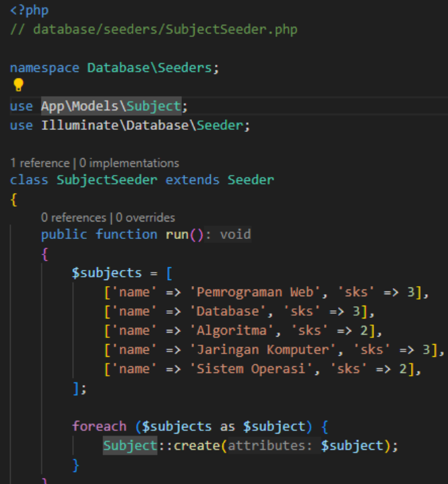Click the SubjectSeeder.php file path comment
Image resolution: width=448 pixels, height=484 pixels.
click(x=164, y=30)
